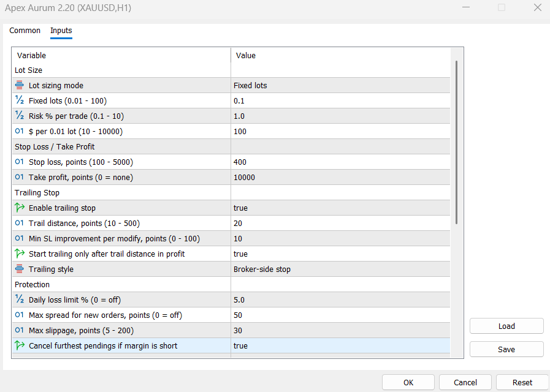
Task: Open the Trailing style value Broker-side stop
Action: (340, 269)
